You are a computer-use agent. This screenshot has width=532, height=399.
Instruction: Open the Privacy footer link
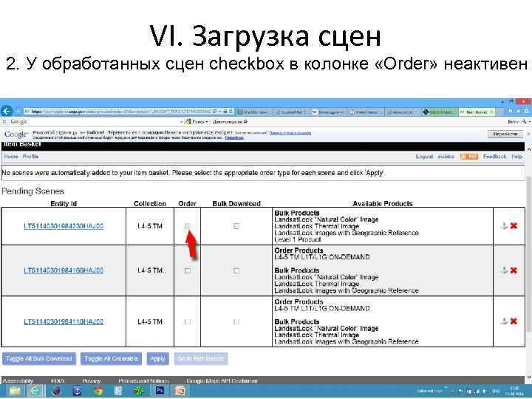(92, 381)
